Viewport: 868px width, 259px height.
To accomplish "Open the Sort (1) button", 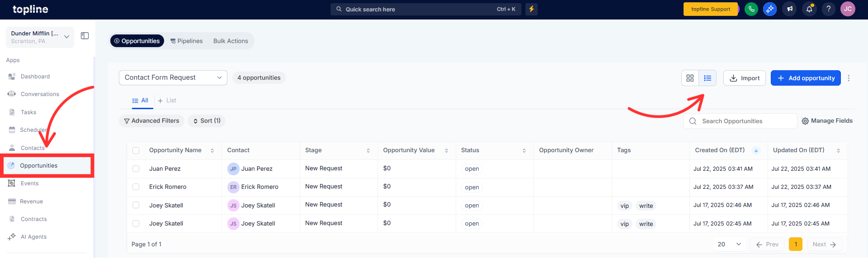I will point(207,121).
